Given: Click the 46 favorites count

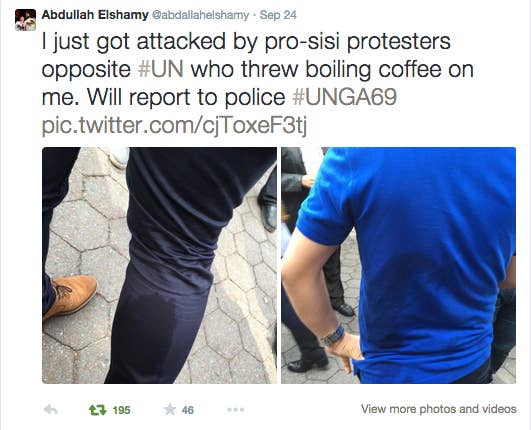Looking at the screenshot, I should pos(188,410).
